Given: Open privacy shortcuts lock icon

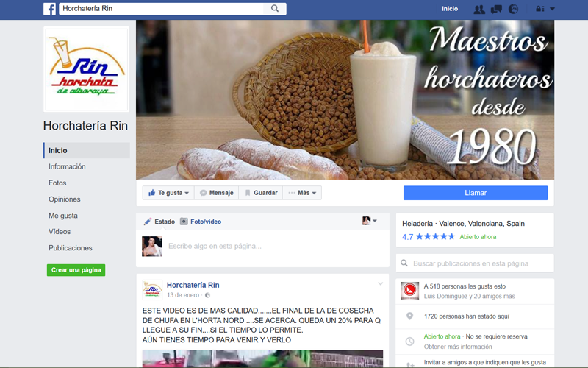Looking at the screenshot, I should click(x=540, y=9).
